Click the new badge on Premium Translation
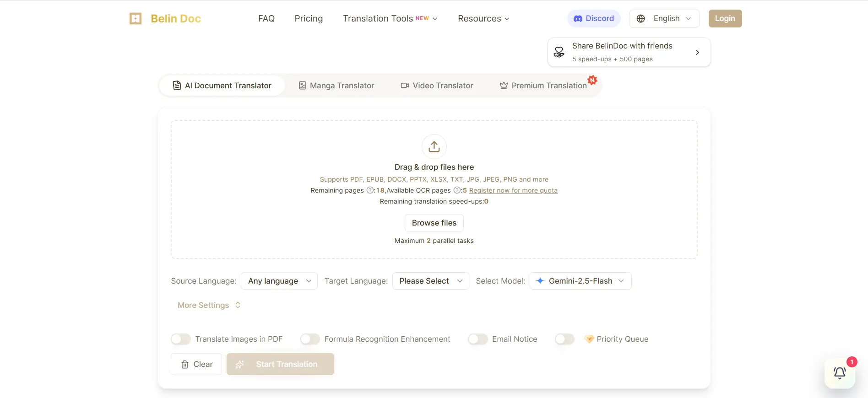 592,80
